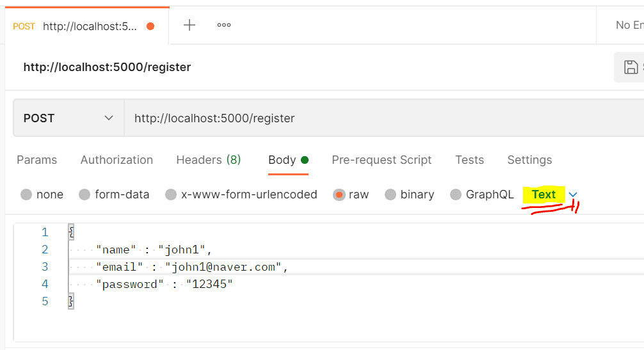Click the save disk icon
Viewport: 644px width, 350px height.
coord(631,67)
